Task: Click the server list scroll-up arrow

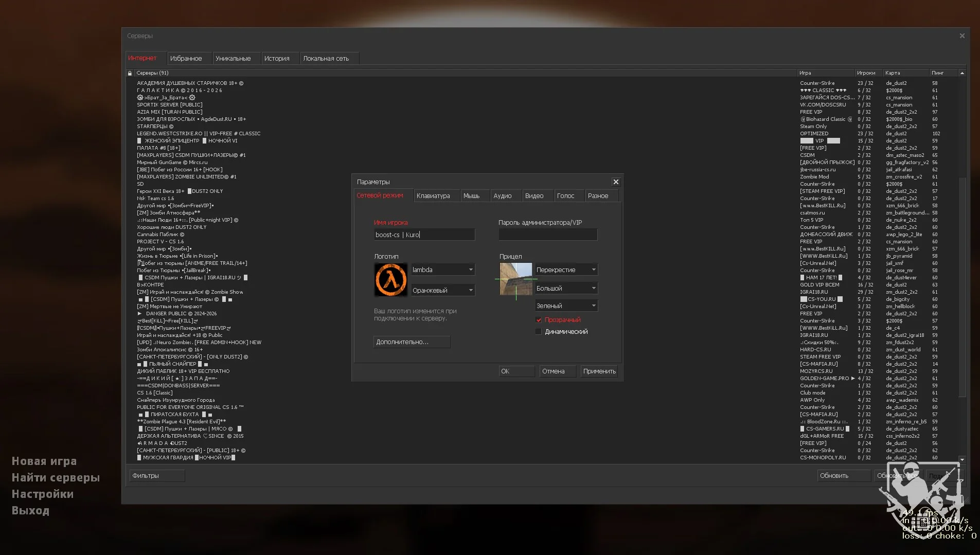Action: click(962, 73)
